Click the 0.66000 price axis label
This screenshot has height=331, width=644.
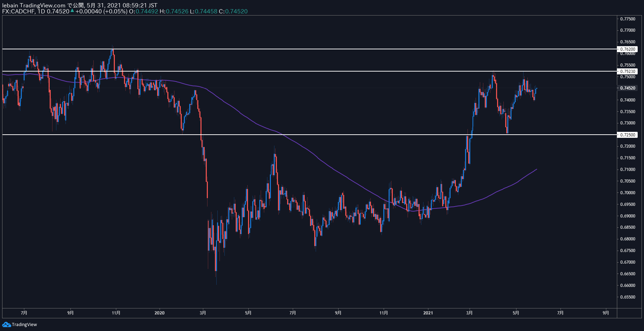(627, 286)
